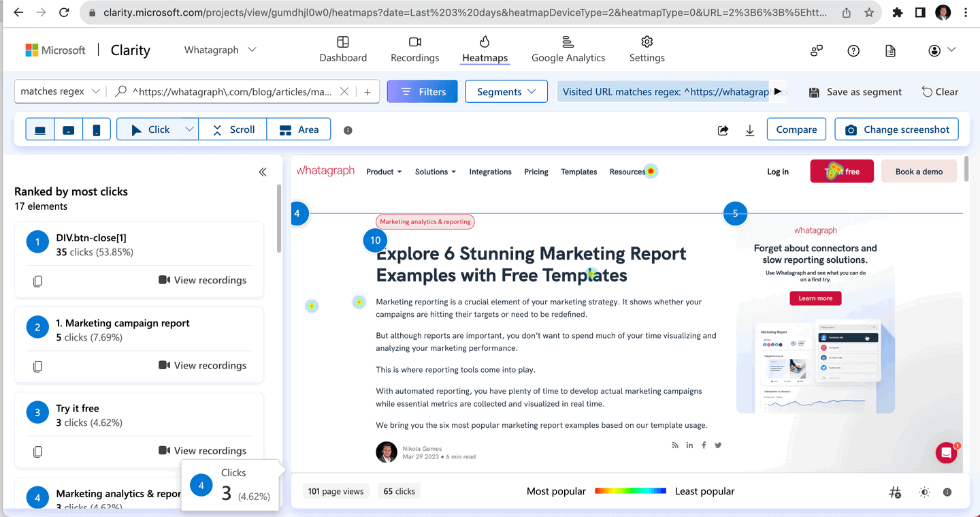Click Save as segment
Screen dimensions: 980x517
coord(855,91)
